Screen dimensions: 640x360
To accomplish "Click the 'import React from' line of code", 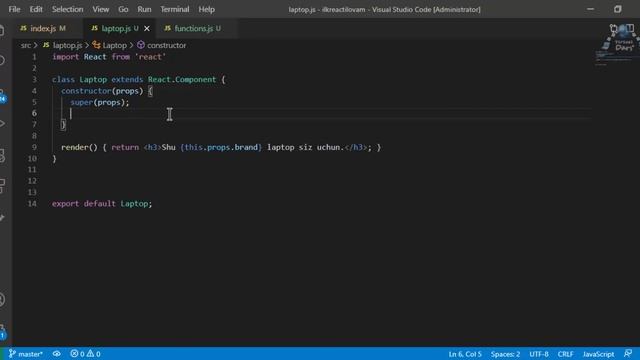I will tap(109, 57).
